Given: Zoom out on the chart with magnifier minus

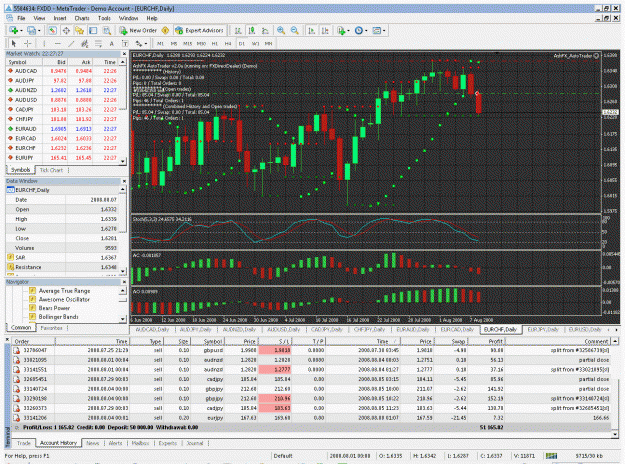Looking at the screenshot, I should [x=295, y=30].
